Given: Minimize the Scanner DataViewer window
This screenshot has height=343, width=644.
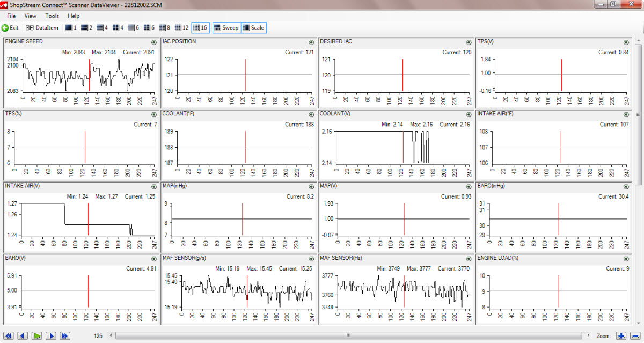Looking at the screenshot, I should tap(601, 4).
